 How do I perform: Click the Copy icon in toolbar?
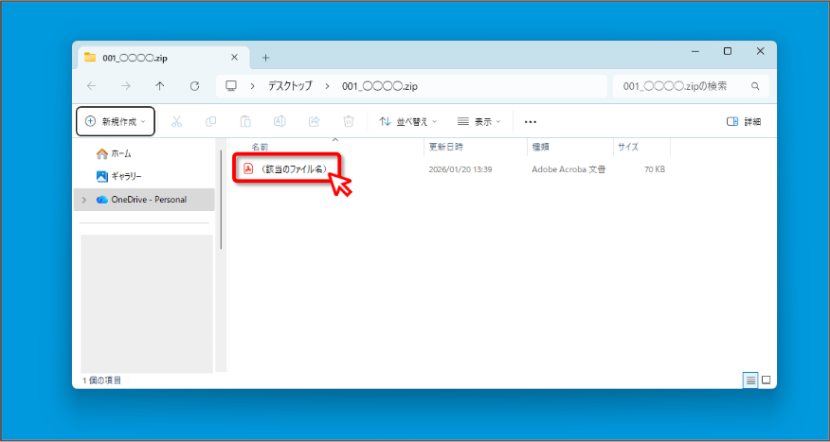pos(211,121)
